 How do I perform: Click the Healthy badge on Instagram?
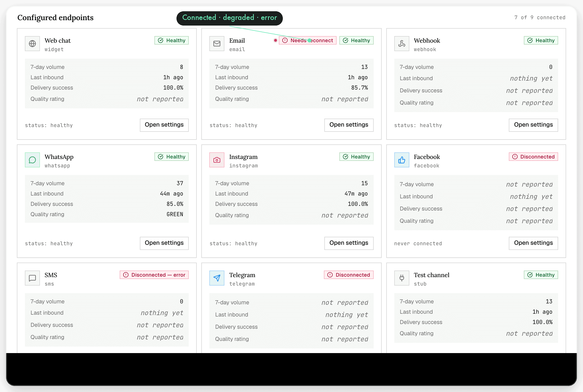coord(356,157)
